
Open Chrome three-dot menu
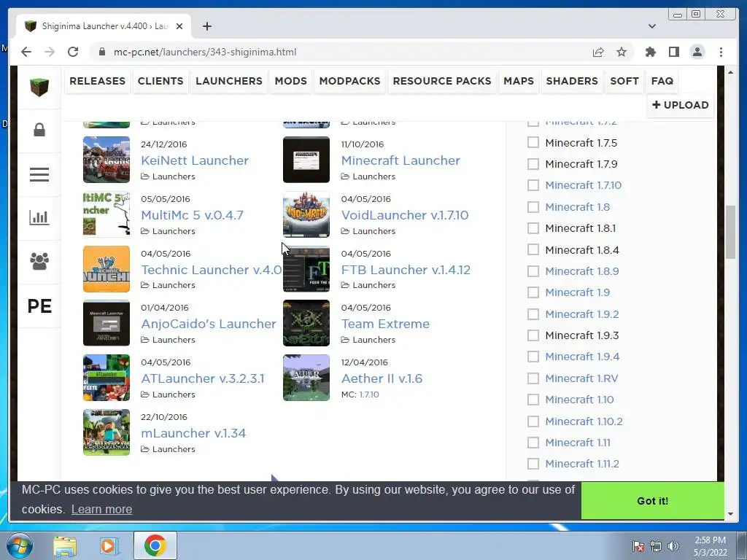[x=721, y=52]
